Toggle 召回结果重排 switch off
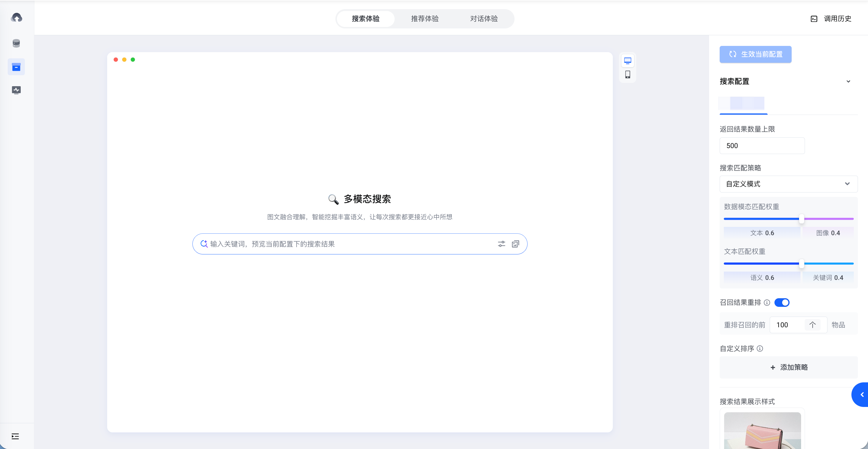 tap(782, 302)
